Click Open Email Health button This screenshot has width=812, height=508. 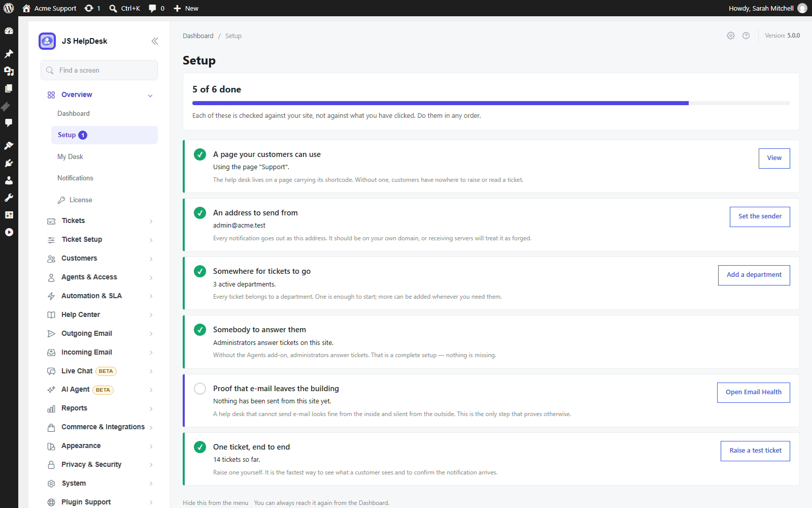pos(754,393)
